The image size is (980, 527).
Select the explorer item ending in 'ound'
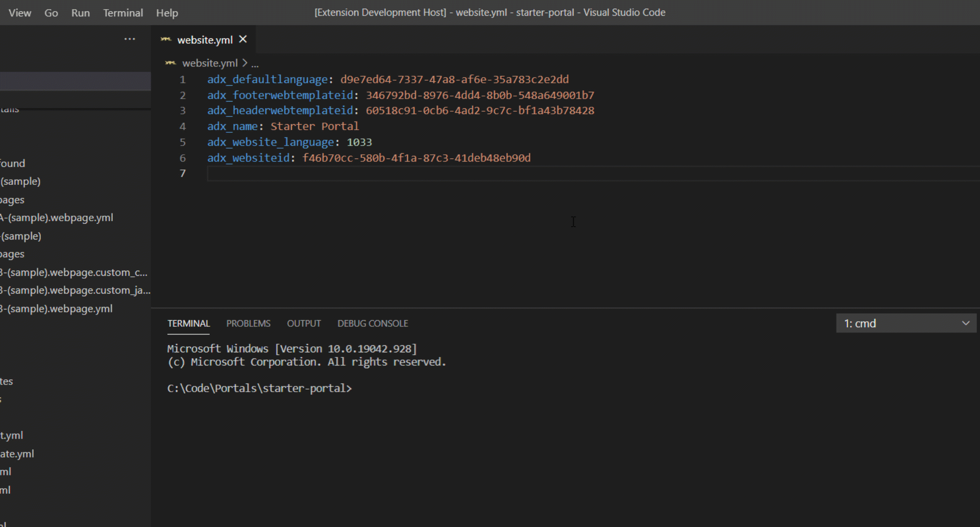click(13, 163)
